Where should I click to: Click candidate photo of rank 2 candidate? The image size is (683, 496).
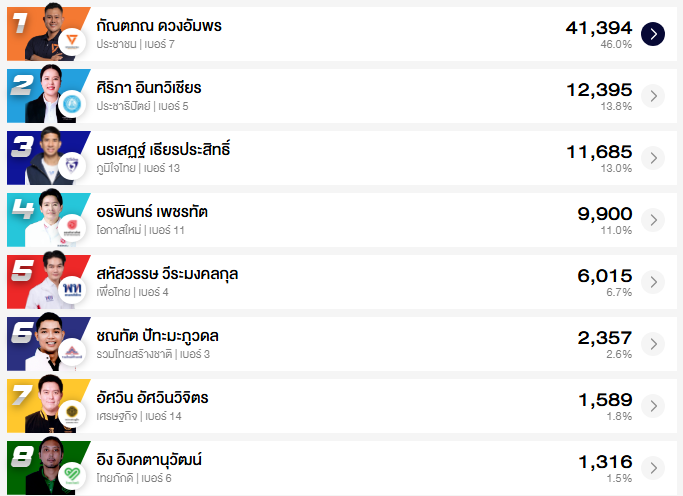point(48,90)
